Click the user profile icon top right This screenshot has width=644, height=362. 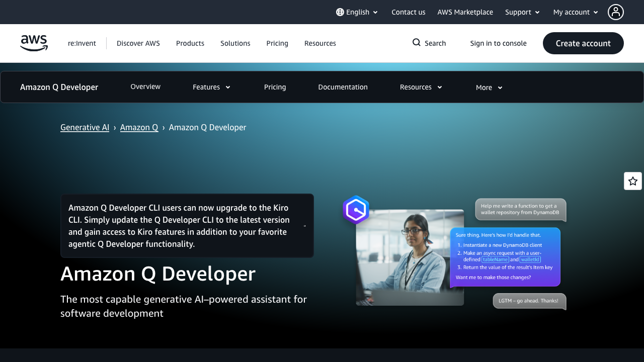click(x=615, y=12)
